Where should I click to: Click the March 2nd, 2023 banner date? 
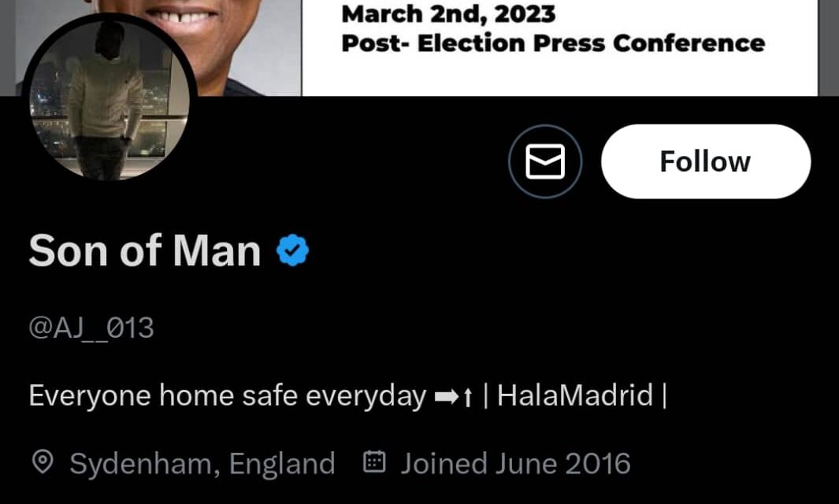click(x=448, y=14)
